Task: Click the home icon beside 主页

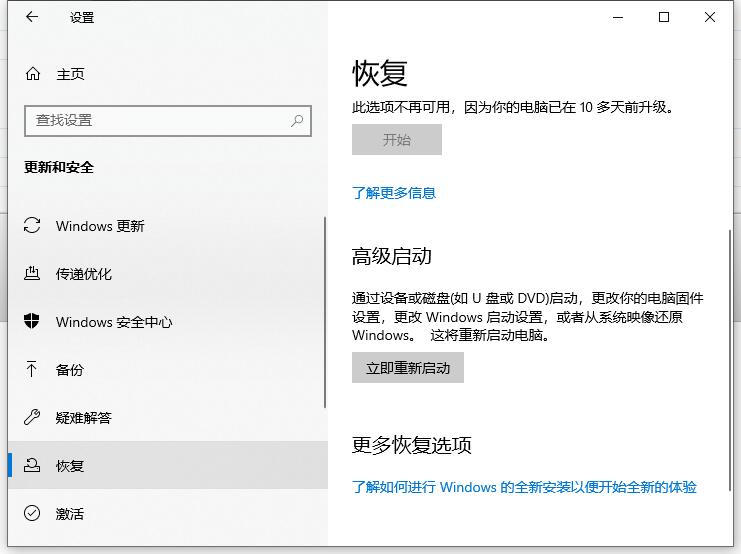Action: click(33, 74)
